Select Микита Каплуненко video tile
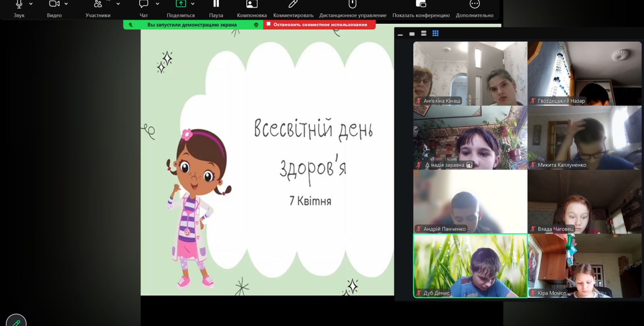Viewport: 644px width, 326px height. point(584,138)
